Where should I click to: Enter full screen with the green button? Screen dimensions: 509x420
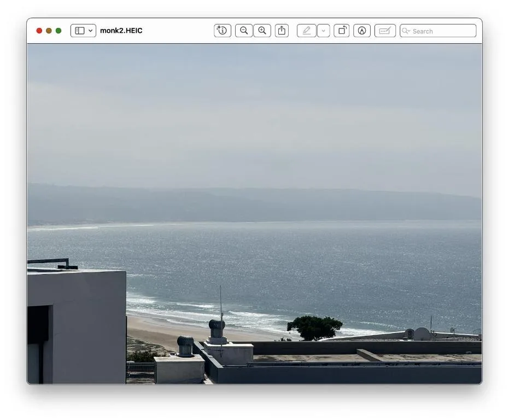[58, 31]
